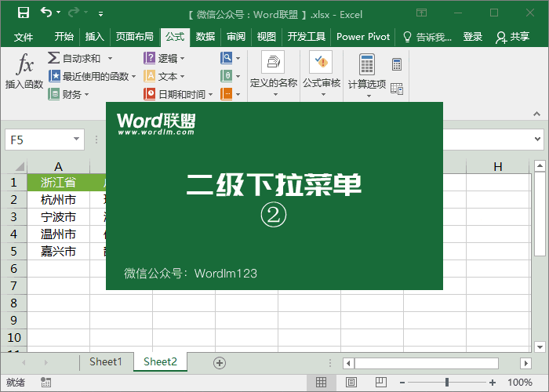Collapse the ribbon with the up chevron
Viewport: 549px width, 392px height.
536,114
